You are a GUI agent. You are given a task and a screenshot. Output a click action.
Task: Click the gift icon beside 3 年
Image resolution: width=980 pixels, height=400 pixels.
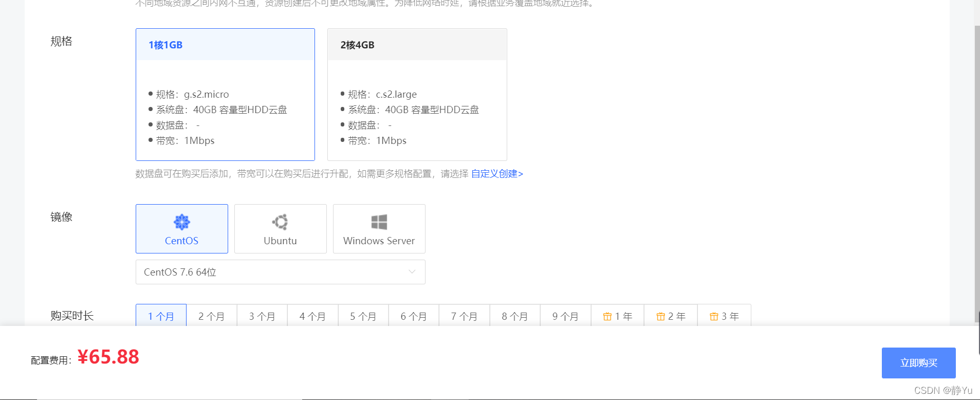pyautogui.click(x=714, y=317)
